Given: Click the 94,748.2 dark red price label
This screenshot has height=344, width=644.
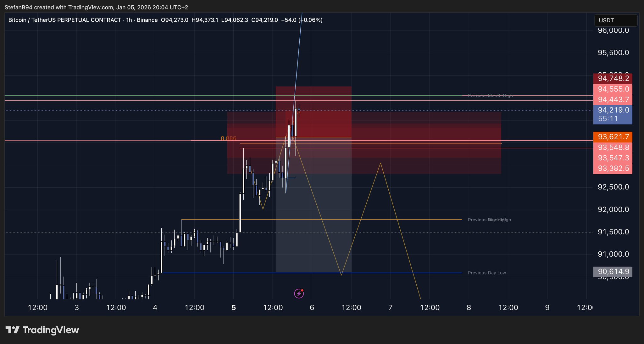Looking at the screenshot, I should pos(613,78).
